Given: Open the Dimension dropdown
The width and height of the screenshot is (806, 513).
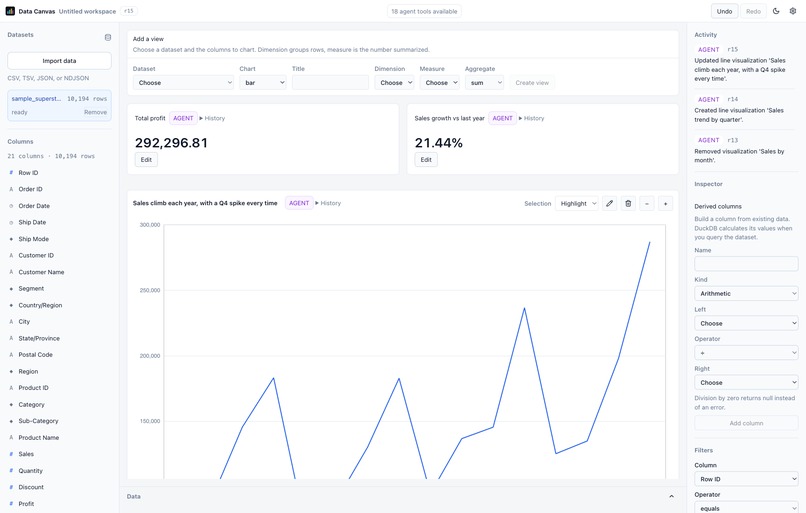Looking at the screenshot, I should point(394,83).
